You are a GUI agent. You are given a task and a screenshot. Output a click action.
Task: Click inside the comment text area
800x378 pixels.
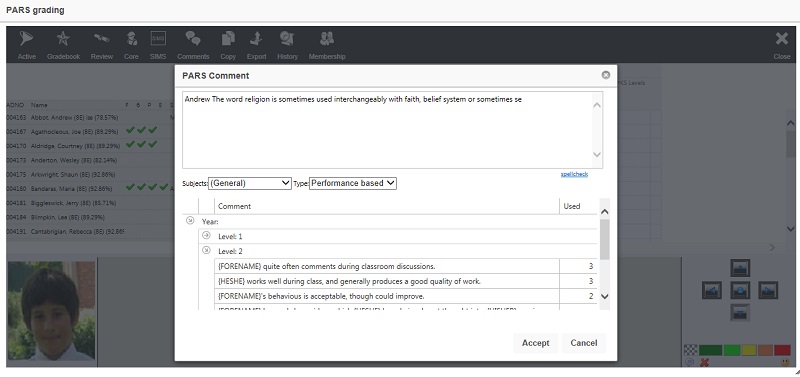click(x=387, y=130)
